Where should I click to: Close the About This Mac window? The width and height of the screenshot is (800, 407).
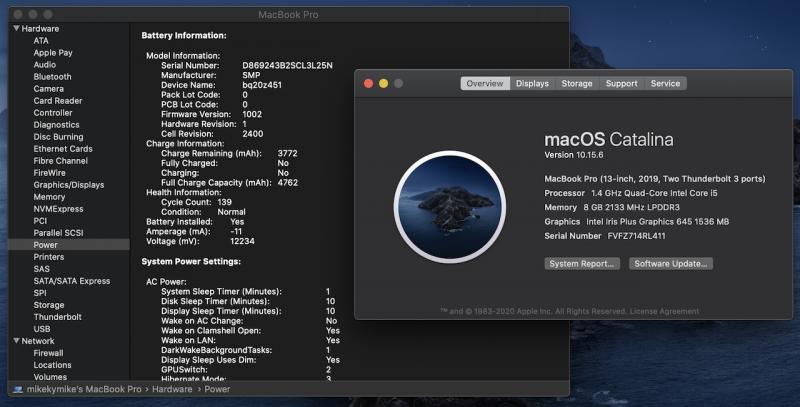368,83
